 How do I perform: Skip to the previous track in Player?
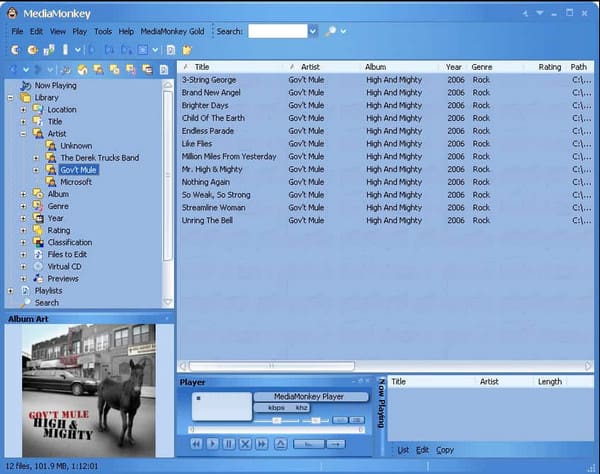pos(196,444)
